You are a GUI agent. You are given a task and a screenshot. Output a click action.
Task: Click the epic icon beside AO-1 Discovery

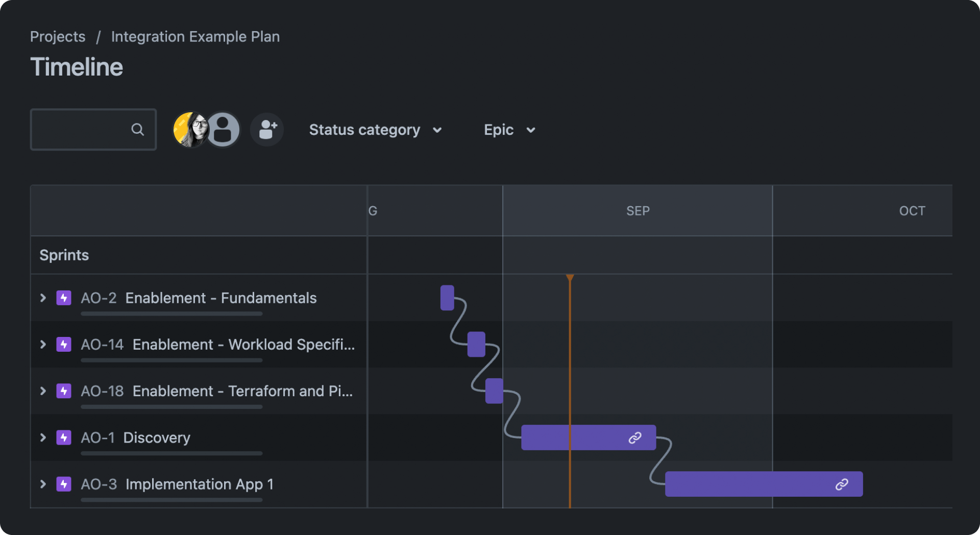point(64,437)
